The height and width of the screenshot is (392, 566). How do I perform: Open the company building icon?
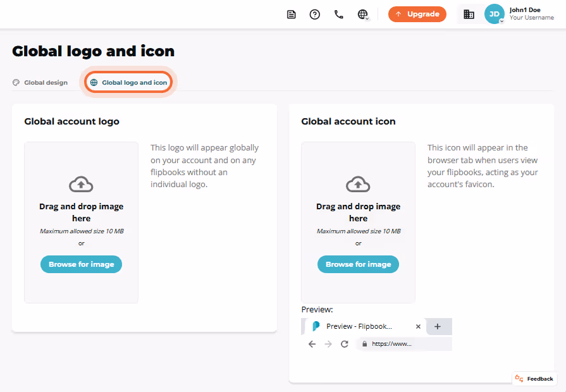click(x=469, y=15)
